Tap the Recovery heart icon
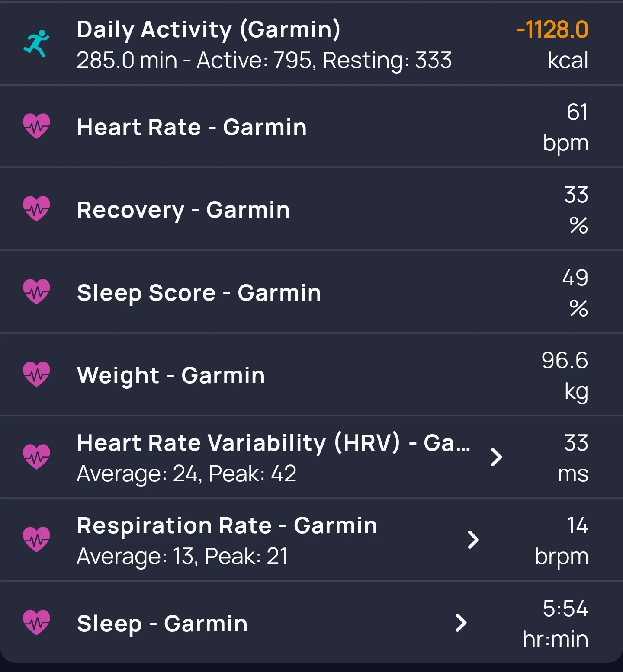 tap(37, 208)
